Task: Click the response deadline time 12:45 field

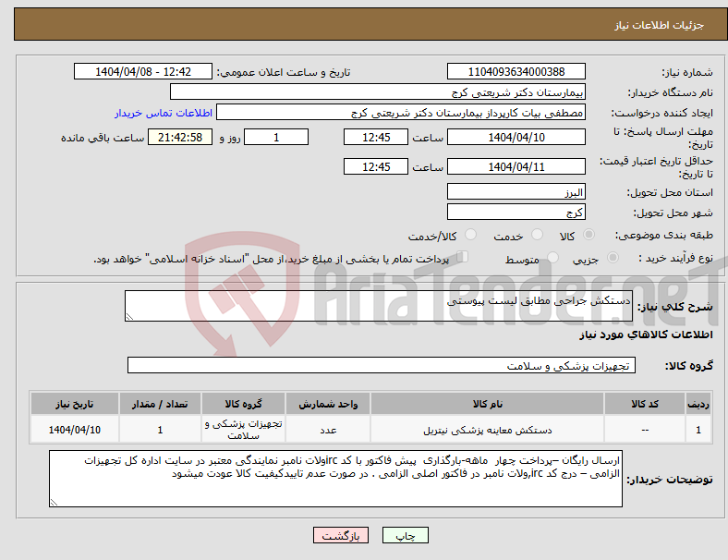Action: 376,138
